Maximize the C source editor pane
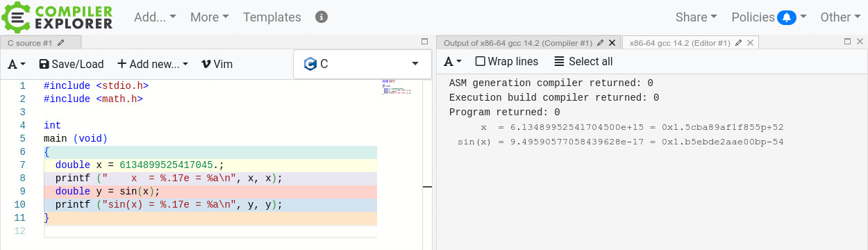 [x=425, y=42]
